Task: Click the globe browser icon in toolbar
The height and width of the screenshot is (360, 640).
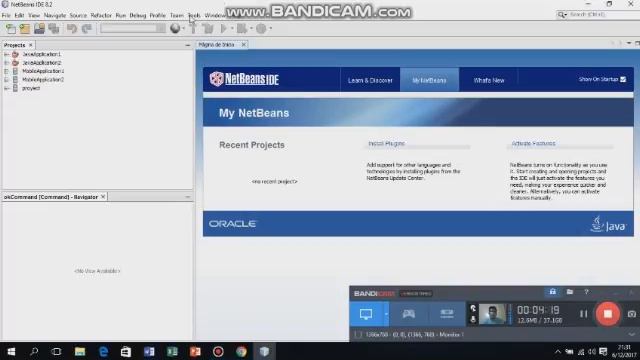Action: click(175, 28)
